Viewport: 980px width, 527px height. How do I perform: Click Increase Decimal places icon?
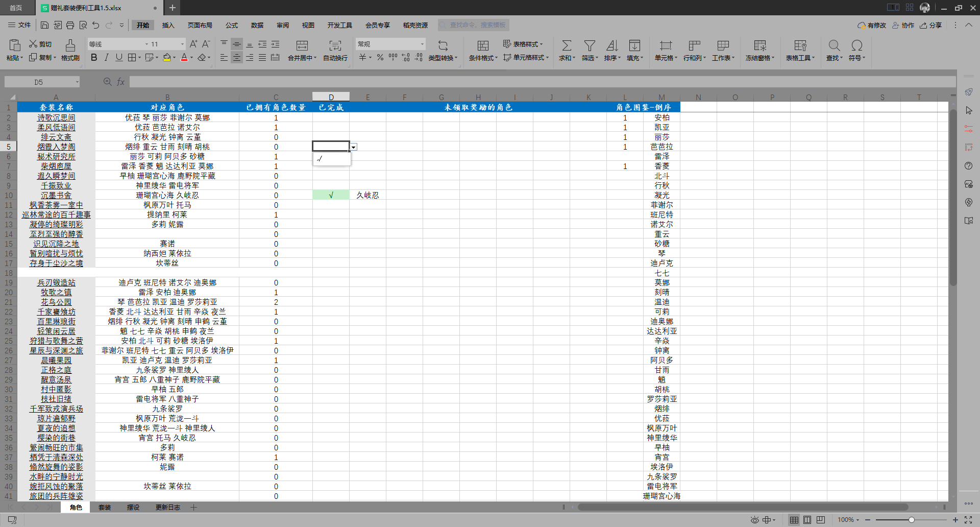[x=406, y=58]
